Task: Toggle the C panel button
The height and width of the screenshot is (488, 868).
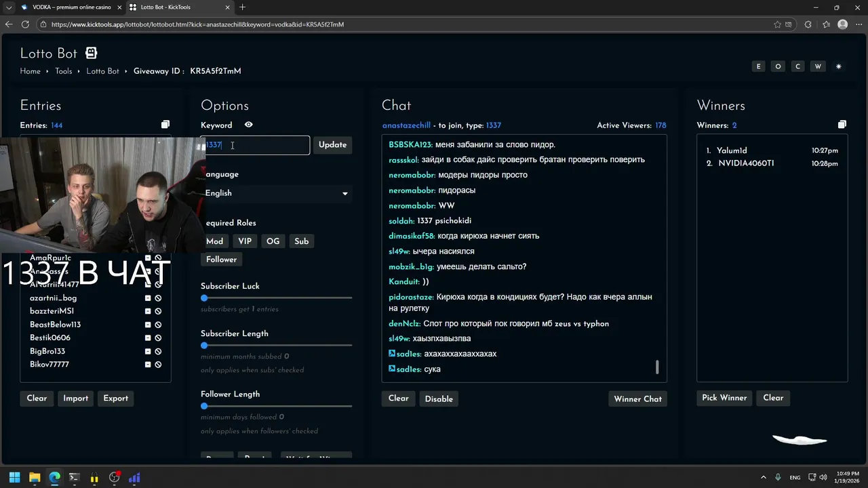Action: coord(798,66)
